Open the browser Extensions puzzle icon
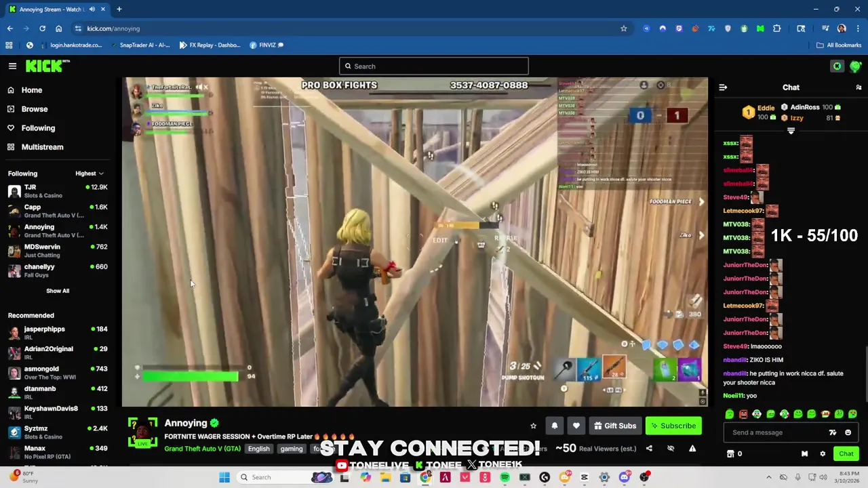Image resolution: width=868 pixels, height=488 pixels. (x=776, y=28)
